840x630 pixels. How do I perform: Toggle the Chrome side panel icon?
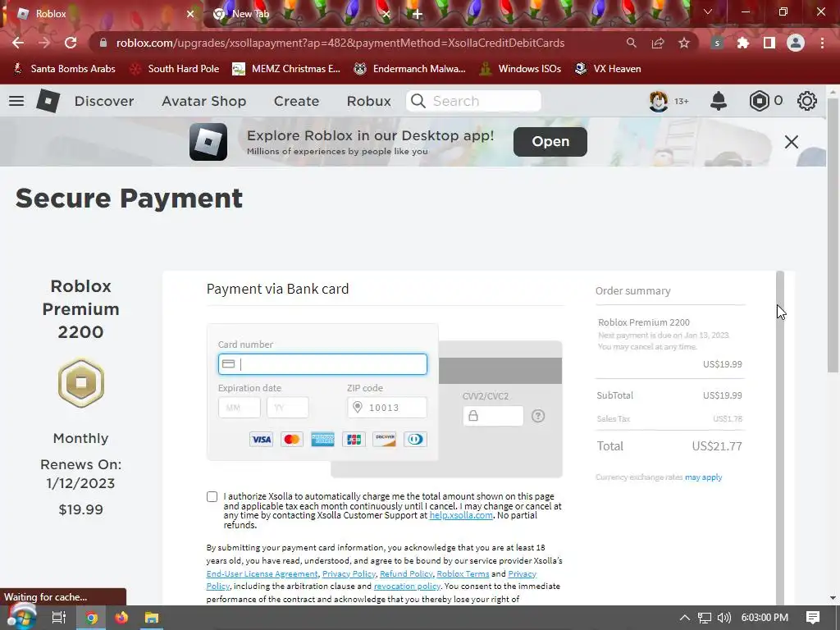point(769,43)
